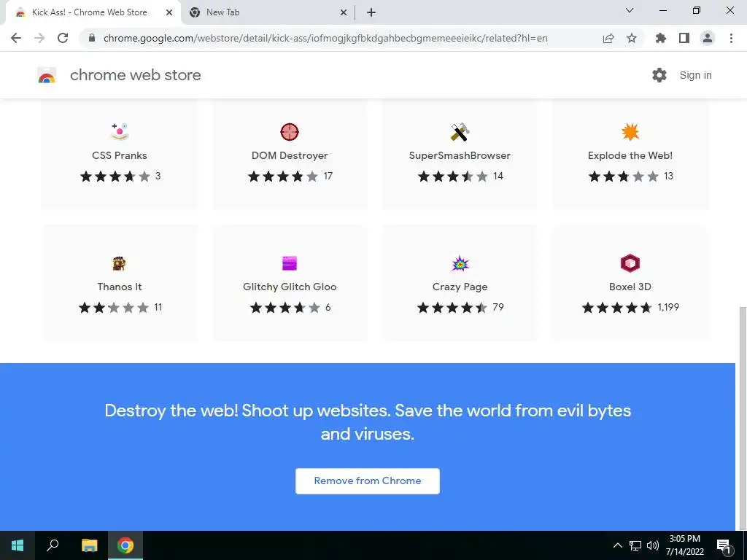Click Remove from Chrome button

368,481
